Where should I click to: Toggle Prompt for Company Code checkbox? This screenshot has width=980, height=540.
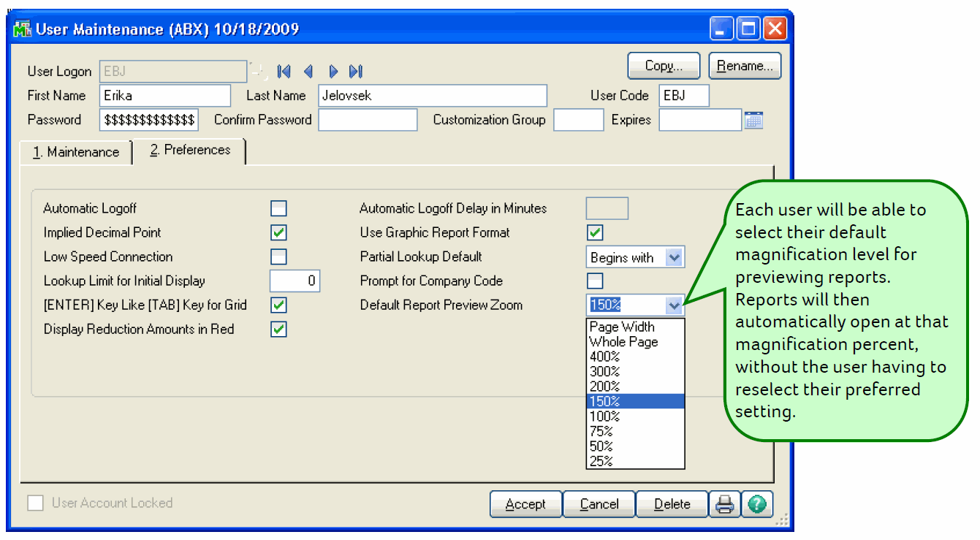click(596, 281)
